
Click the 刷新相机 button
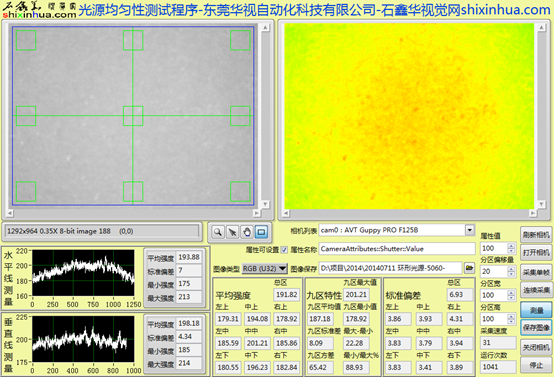click(x=536, y=235)
